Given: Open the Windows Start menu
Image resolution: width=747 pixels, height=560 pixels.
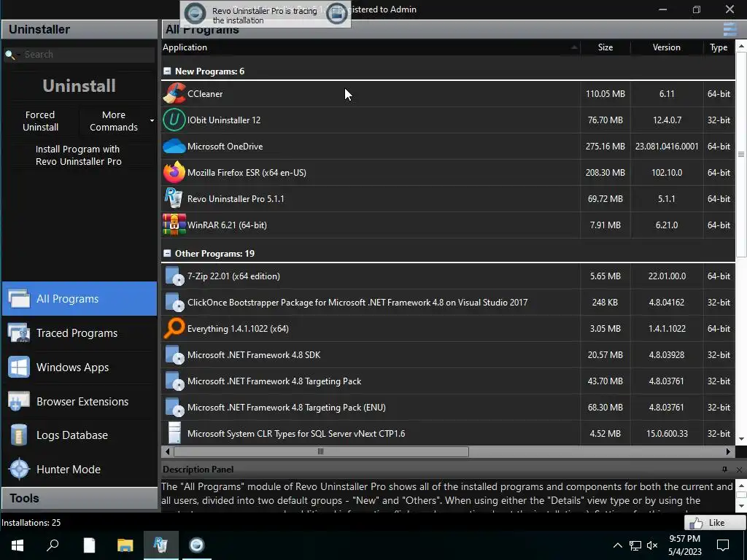Looking at the screenshot, I should [18, 545].
